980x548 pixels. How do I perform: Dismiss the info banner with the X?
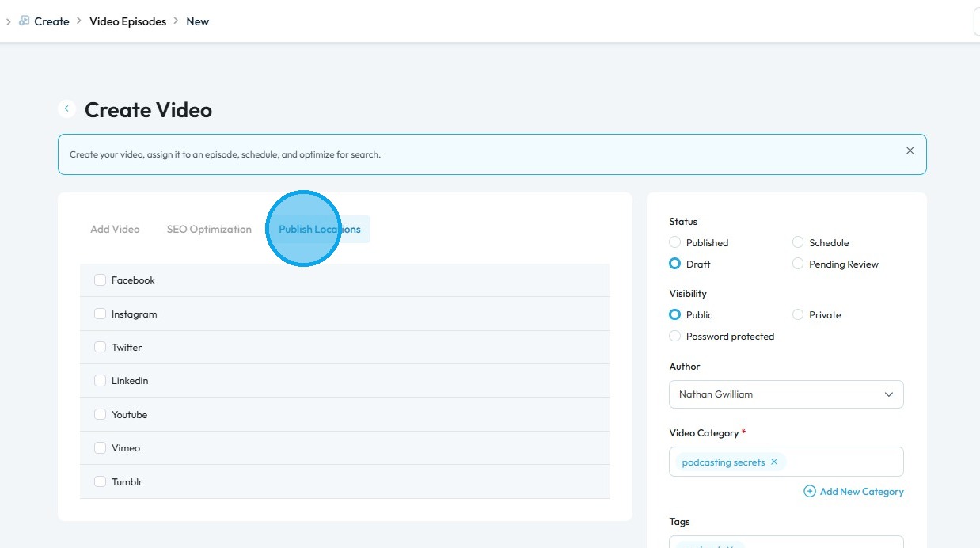click(910, 150)
